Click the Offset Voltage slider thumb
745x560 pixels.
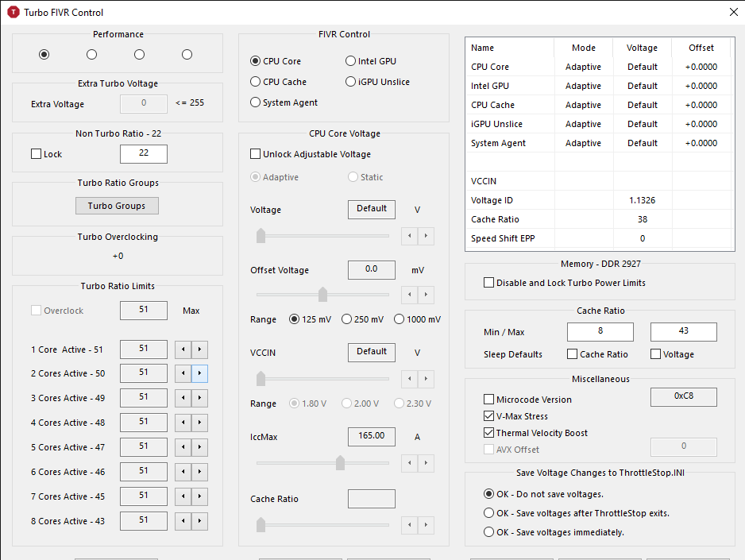[x=323, y=295]
